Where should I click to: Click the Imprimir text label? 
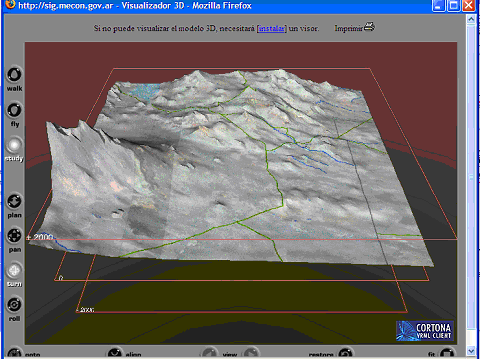pos(349,29)
